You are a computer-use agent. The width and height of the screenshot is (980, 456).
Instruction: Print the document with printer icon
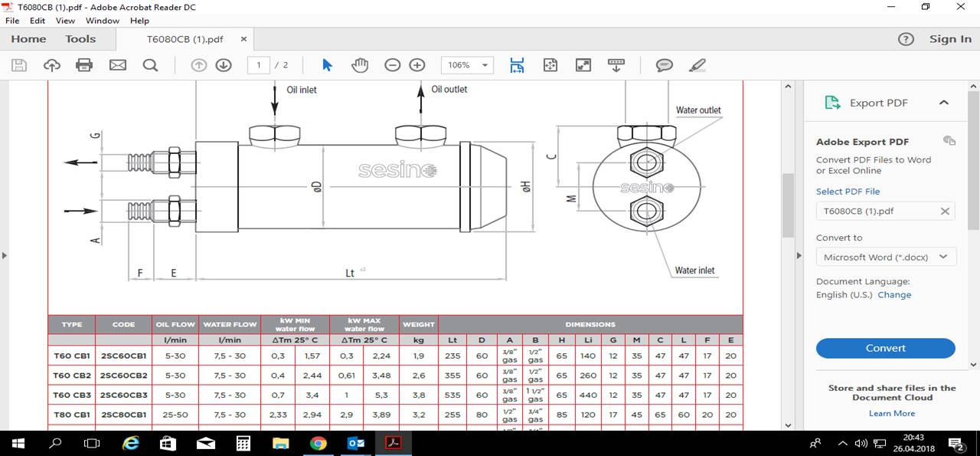pos(84,65)
